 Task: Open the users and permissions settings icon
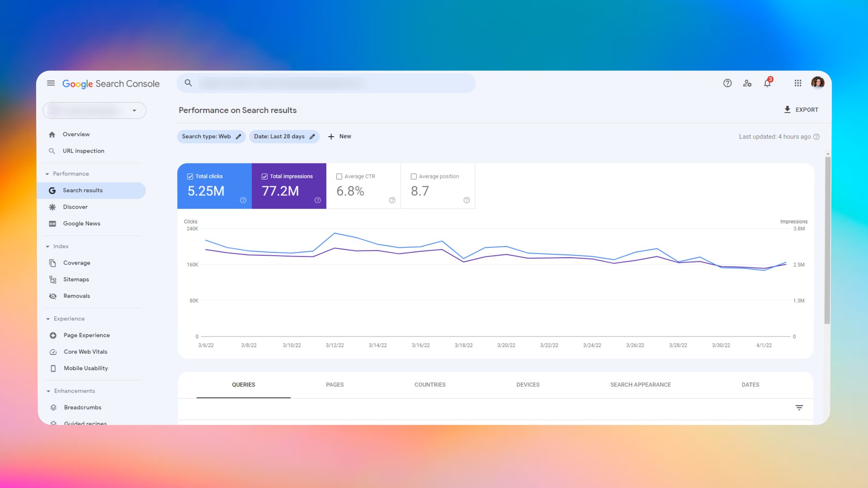[747, 83]
